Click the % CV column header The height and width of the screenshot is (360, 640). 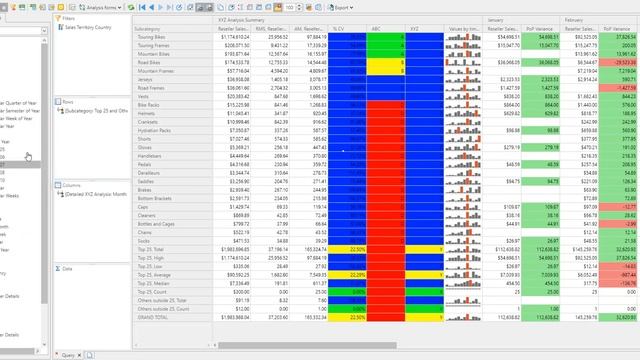click(x=347, y=29)
